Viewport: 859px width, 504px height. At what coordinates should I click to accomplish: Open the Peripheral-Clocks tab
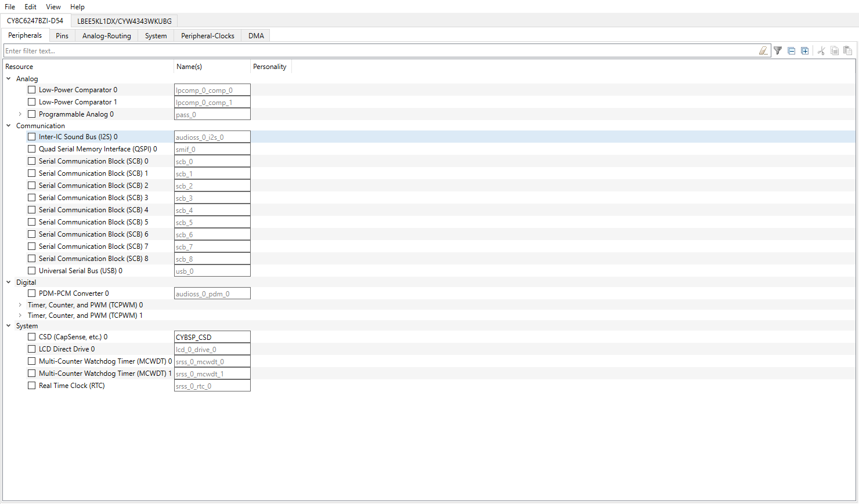coord(208,36)
